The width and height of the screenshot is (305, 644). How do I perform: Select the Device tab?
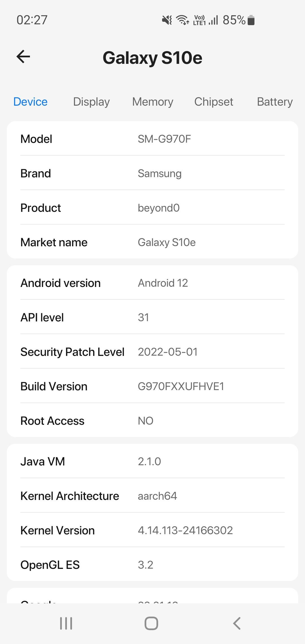[30, 102]
